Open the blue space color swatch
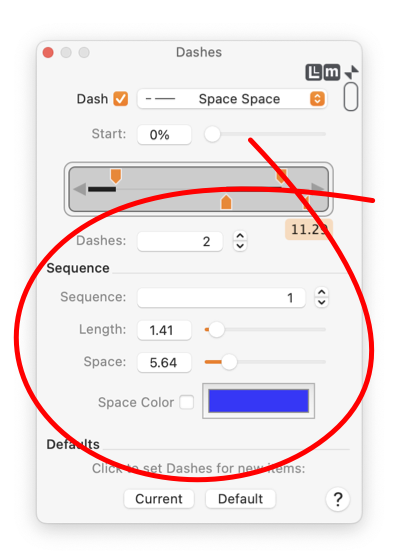Screen dimensions: 400x560 259,401
